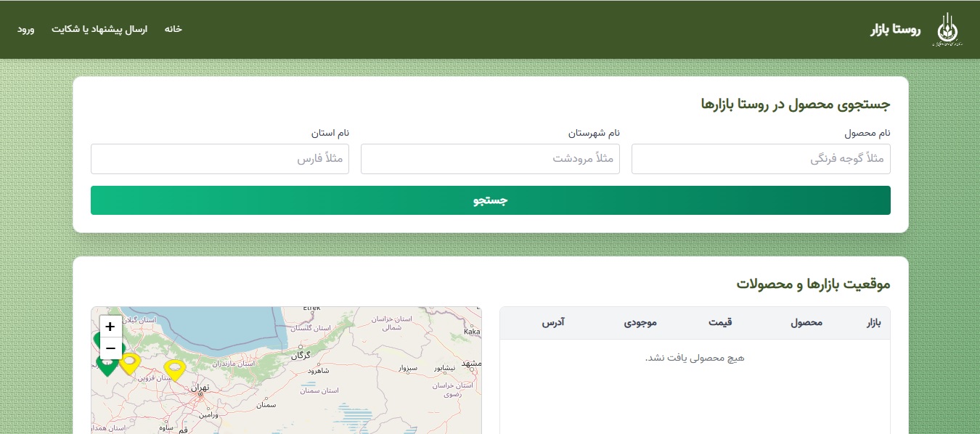Click the نام محصول input field
Screen dimensions: 980x434
click(761, 158)
